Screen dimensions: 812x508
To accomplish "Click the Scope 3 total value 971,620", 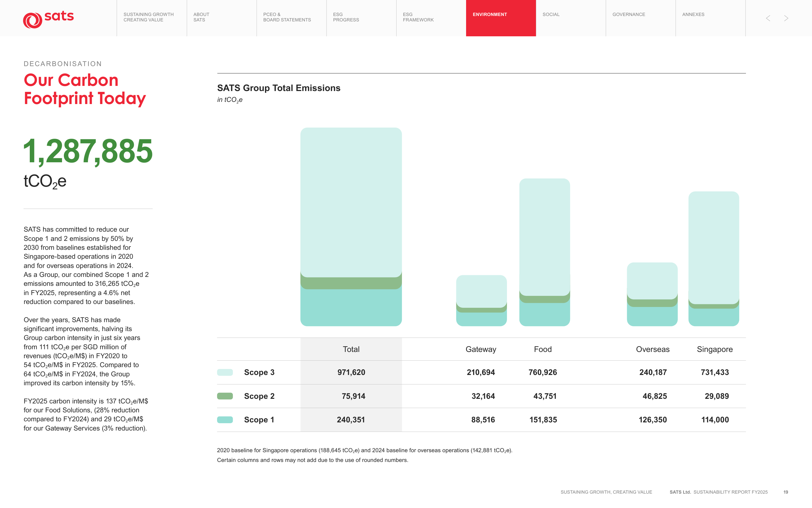I will click(x=351, y=372).
